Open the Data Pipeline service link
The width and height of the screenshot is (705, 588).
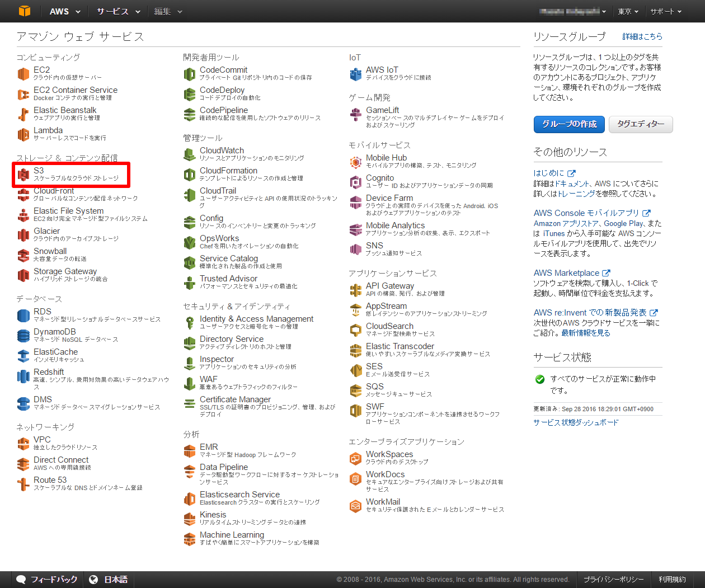point(224,467)
